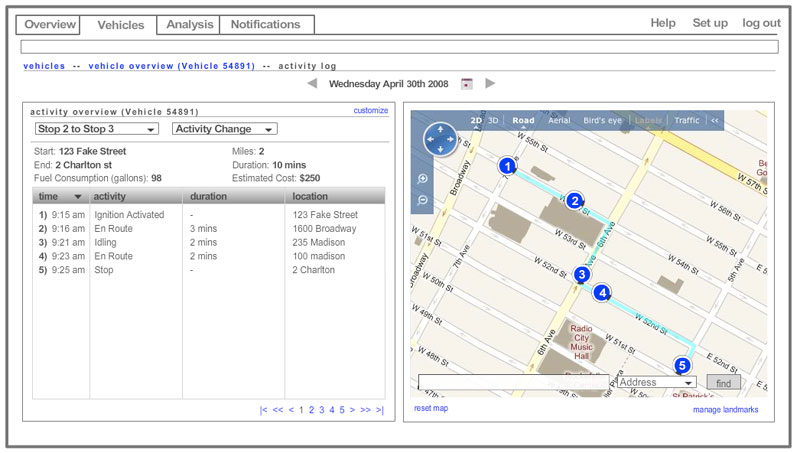Open the Overview tab

pyautogui.click(x=48, y=24)
